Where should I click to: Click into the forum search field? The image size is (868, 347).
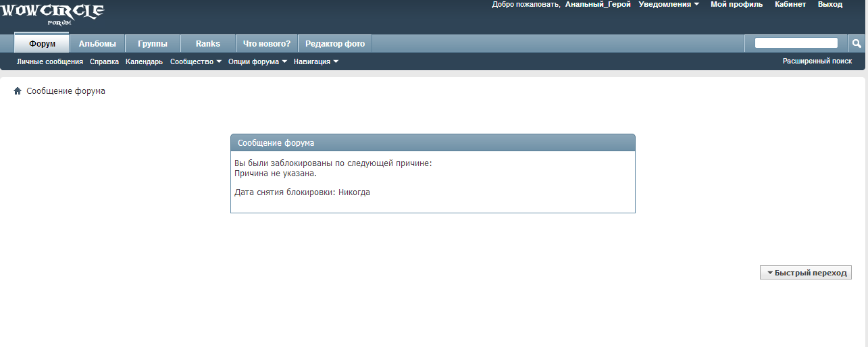(x=796, y=43)
